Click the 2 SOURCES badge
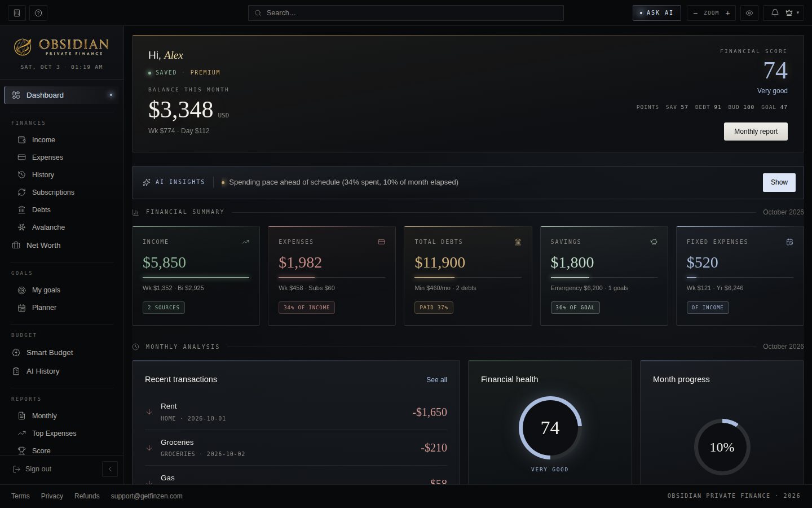The height and width of the screenshot is (508, 812). click(x=164, y=308)
